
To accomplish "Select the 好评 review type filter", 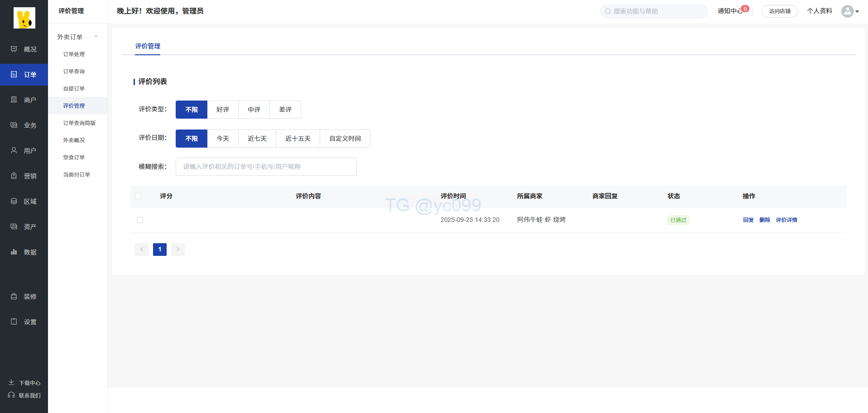I will [222, 110].
